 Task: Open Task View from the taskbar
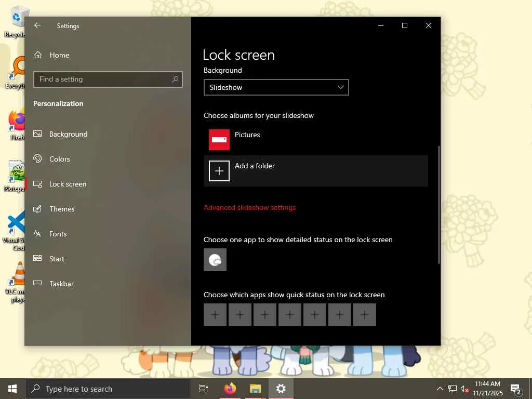[x=204, y=389]
